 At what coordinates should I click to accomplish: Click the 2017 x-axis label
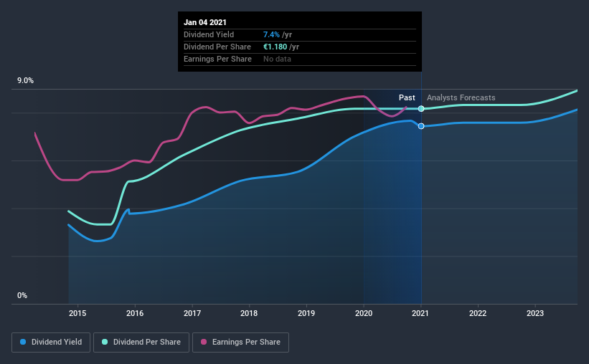(x=192, y=313)
